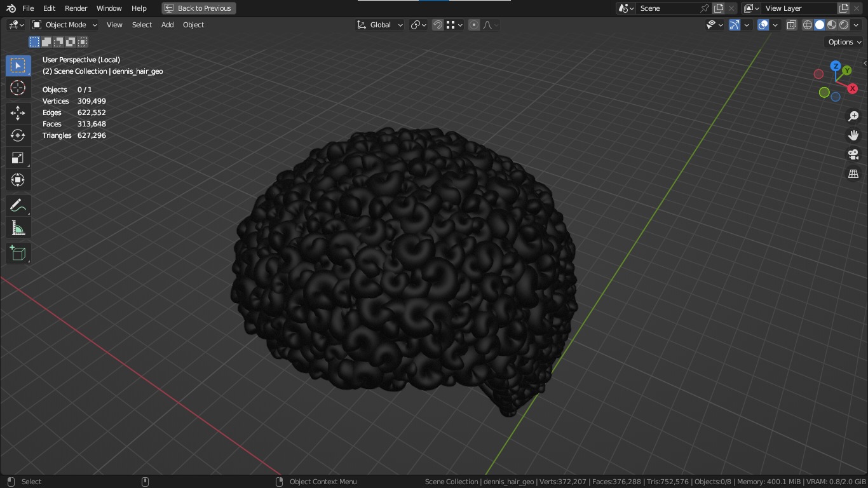Screen dimensions: 868x488
Task: Click the View Layer name field
Action: point(799,8)
